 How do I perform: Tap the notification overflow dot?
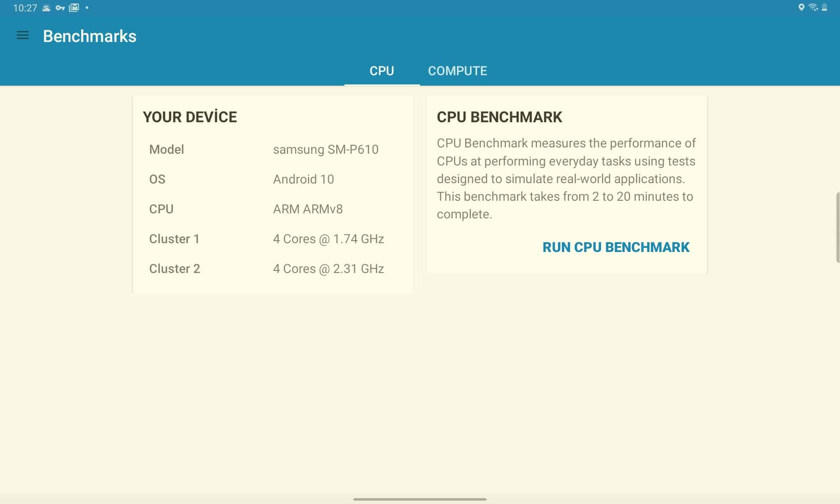87,8
